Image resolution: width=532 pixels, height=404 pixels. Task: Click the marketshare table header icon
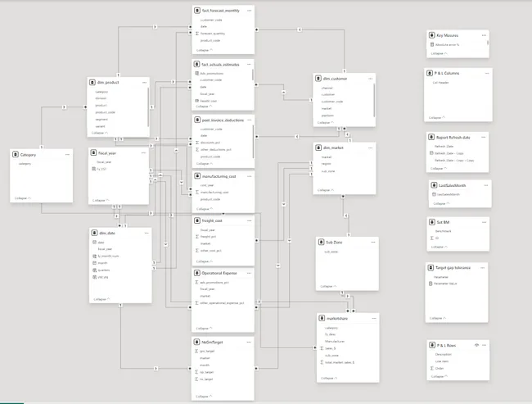[x=322, y=319]
